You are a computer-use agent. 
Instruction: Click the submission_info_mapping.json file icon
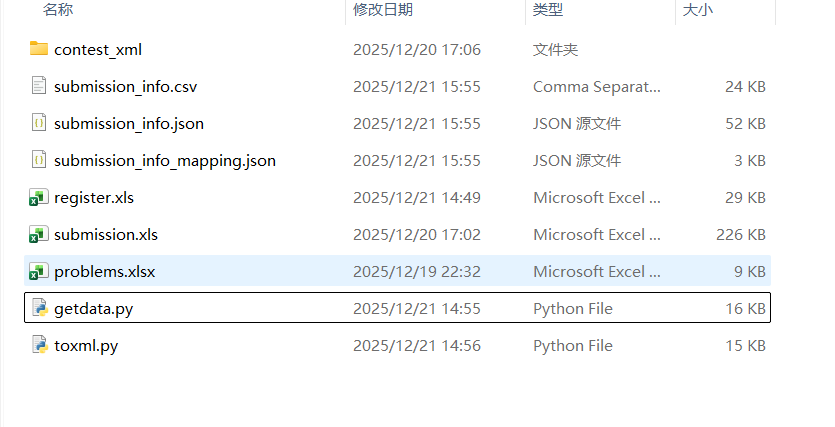pos(39,160)
